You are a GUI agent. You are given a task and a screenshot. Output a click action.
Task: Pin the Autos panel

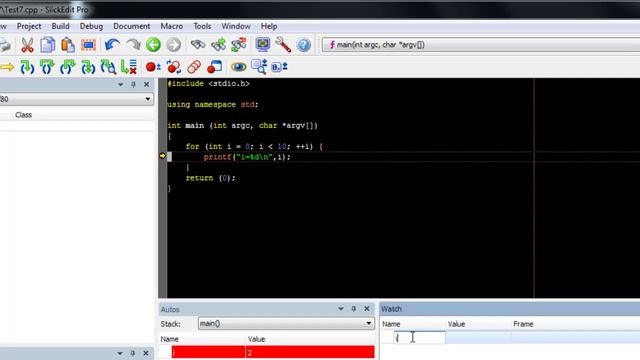point(353,309)
